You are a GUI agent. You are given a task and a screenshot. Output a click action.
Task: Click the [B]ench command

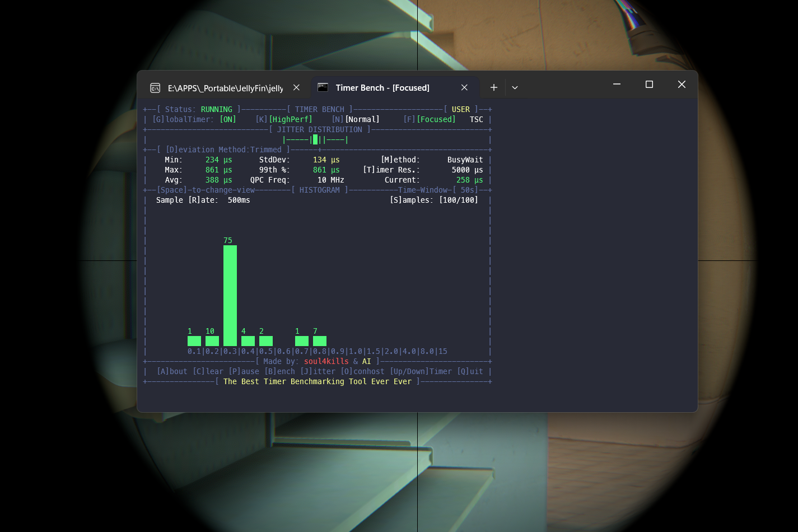click(279, 371)
